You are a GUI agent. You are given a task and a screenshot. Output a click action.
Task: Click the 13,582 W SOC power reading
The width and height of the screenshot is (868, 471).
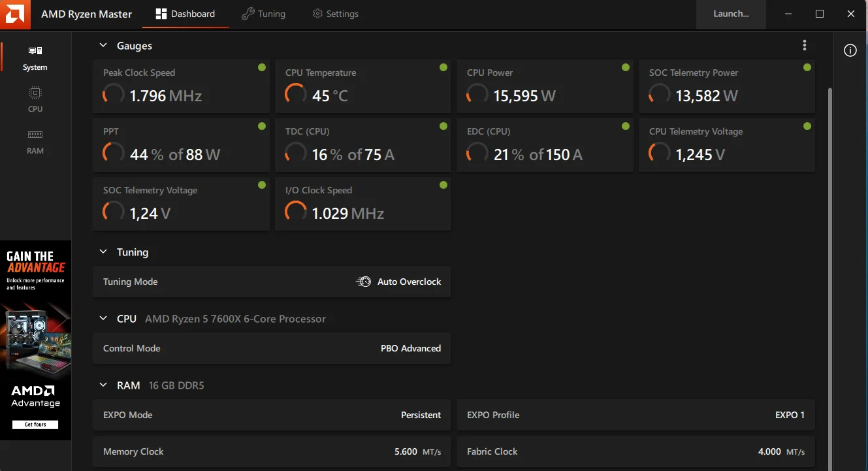click(707, 96)
